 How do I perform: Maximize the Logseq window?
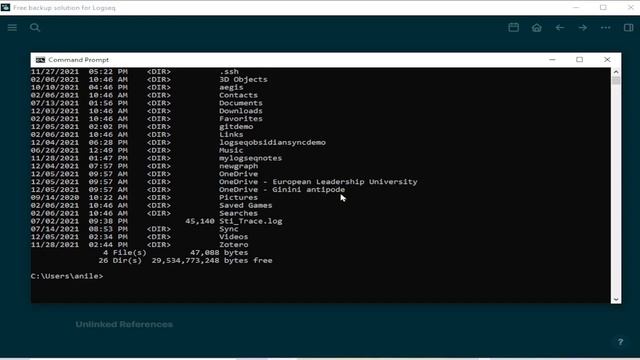tap(603, 7)
